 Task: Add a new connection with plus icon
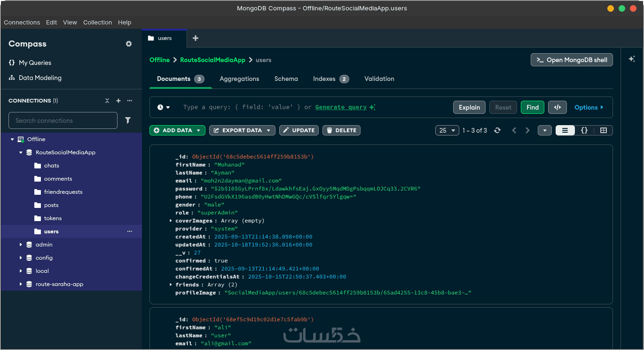coord(118,101)
